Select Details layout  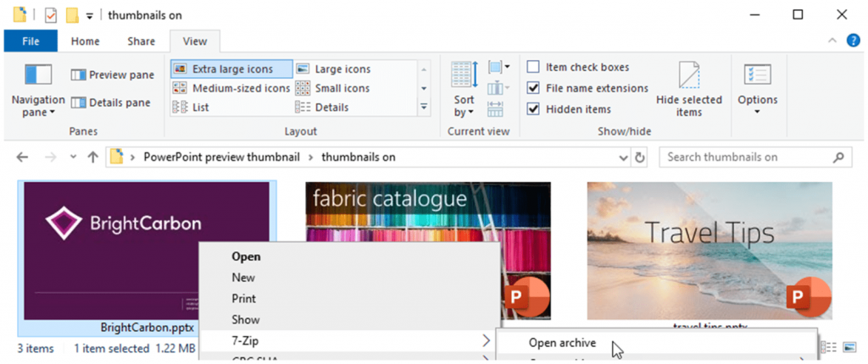[322, 108]
